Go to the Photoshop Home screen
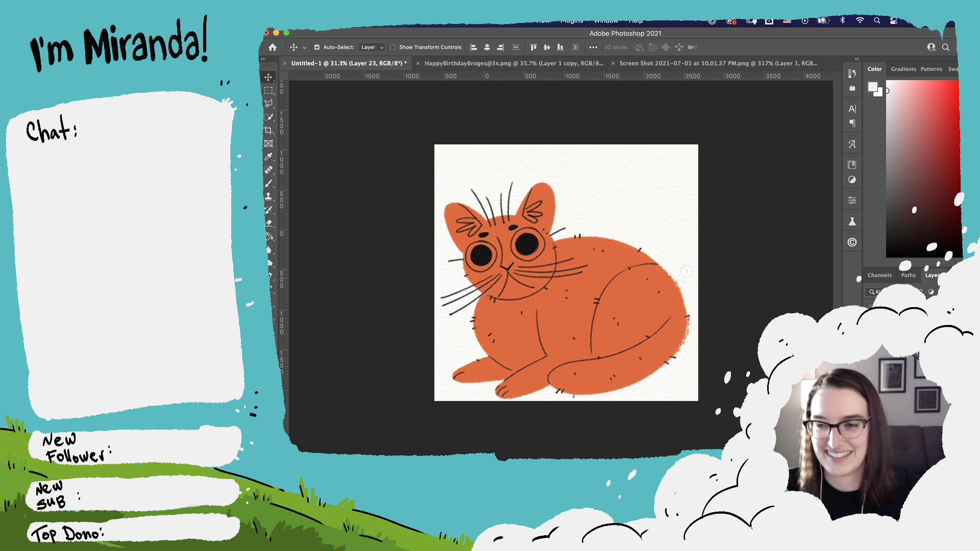Image resolution: width=980 pixels, height=551 pixels. coord(273,47)
